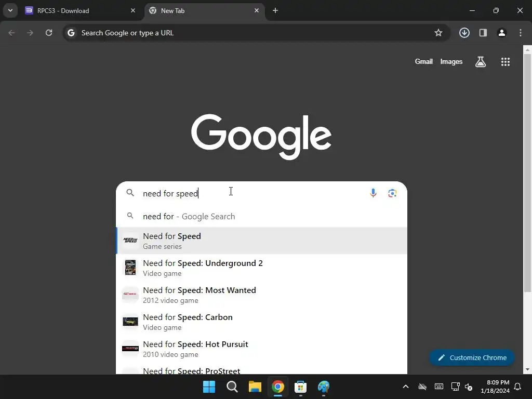
Task: Click the Underground 2 cover thumbnail
Action: (x=130, y=268)
